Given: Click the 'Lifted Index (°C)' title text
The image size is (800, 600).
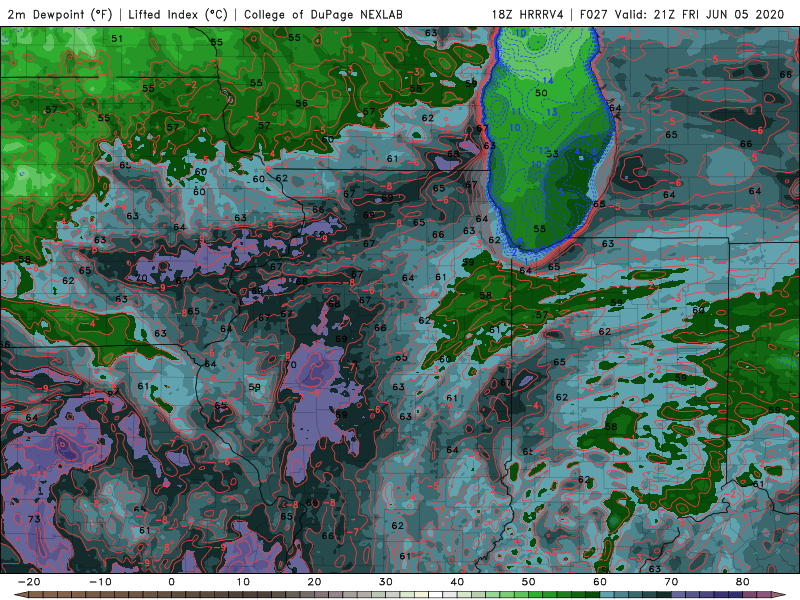Looking at the screenshot, I should [x=178, y=15].
